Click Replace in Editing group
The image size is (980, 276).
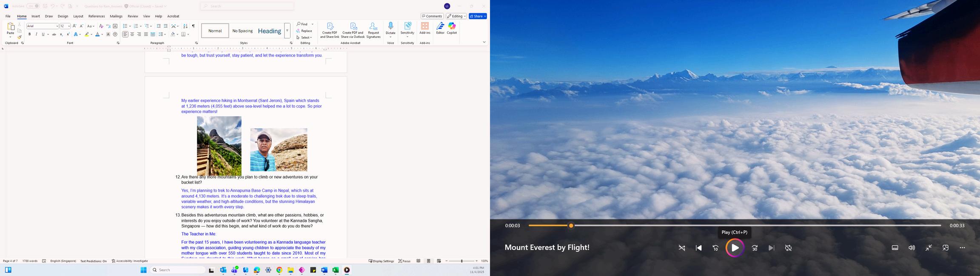(x=305, y=31)
